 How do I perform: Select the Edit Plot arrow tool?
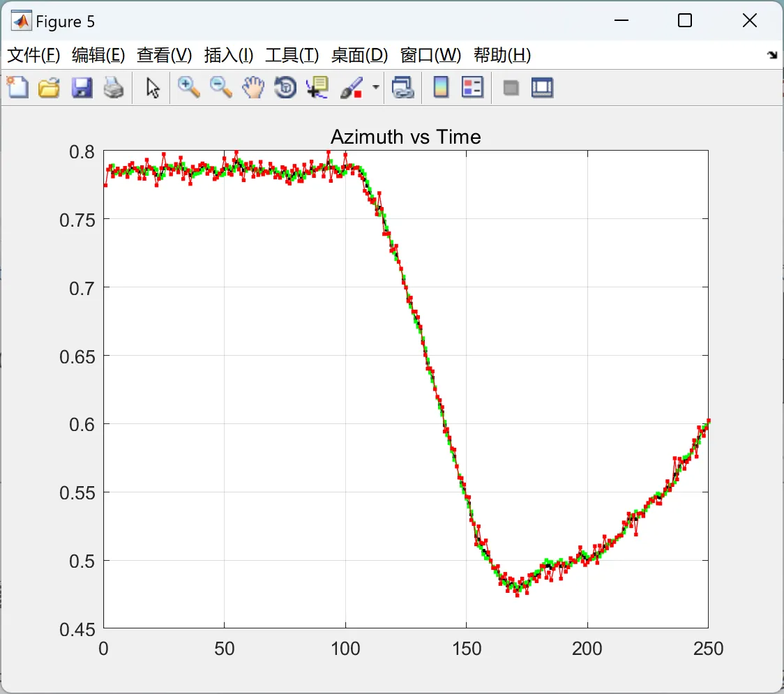pos(153,87)
